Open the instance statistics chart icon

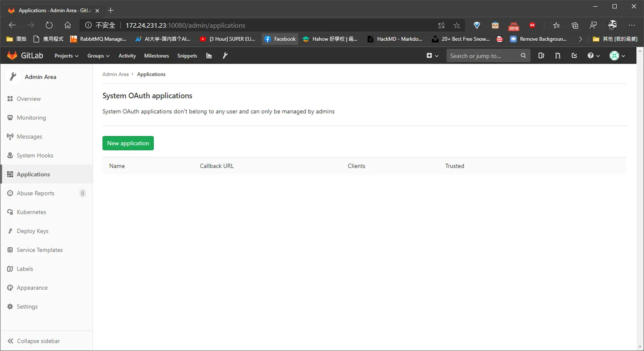(209, 56)
